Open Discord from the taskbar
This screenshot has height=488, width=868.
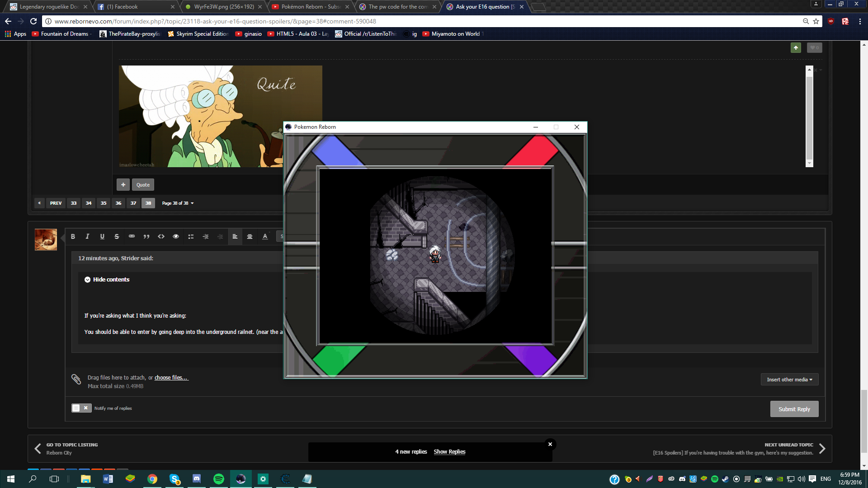tap(197, 479)
